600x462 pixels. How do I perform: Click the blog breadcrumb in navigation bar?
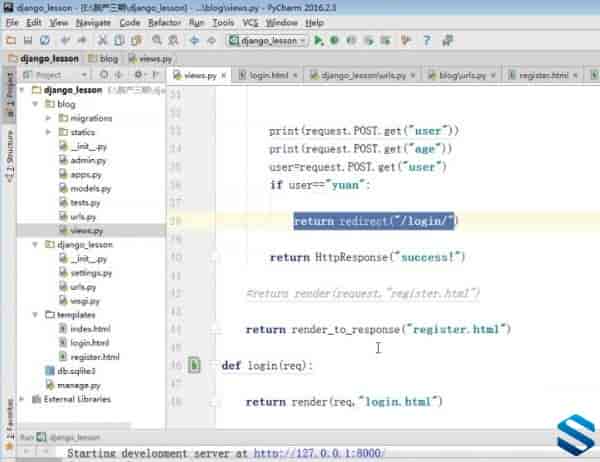(107, 59)
